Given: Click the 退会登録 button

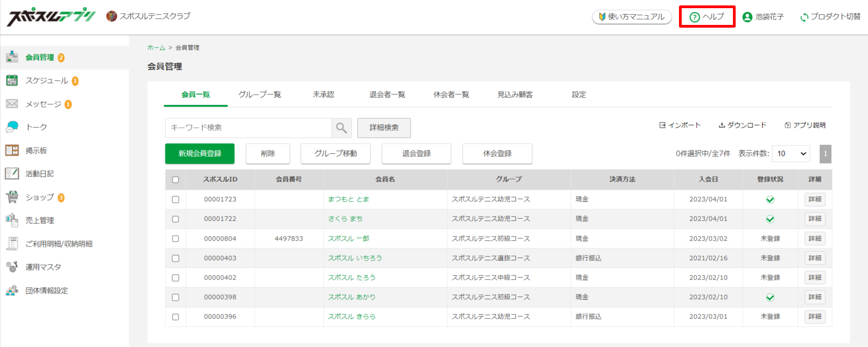Looking at the screenshot, I should tap(416, 154).
